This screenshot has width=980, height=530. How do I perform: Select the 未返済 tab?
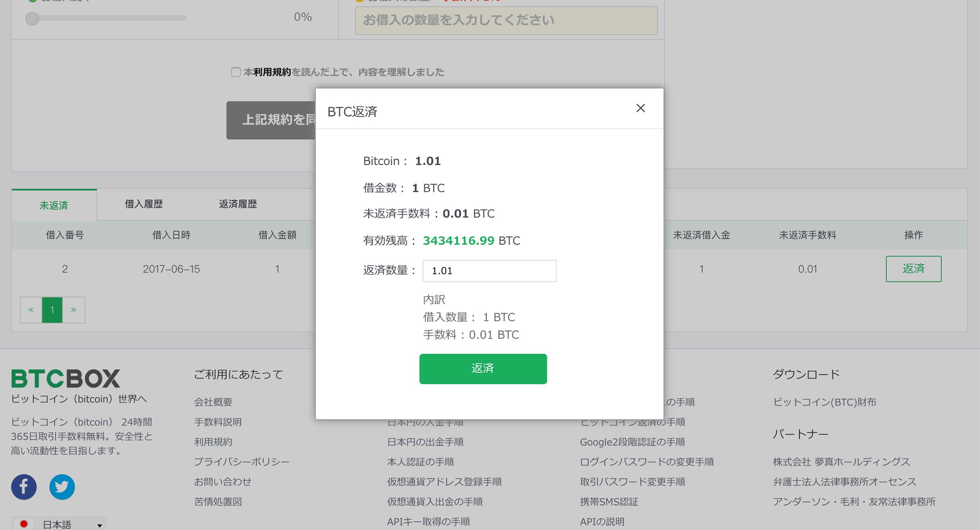[54, 205]
